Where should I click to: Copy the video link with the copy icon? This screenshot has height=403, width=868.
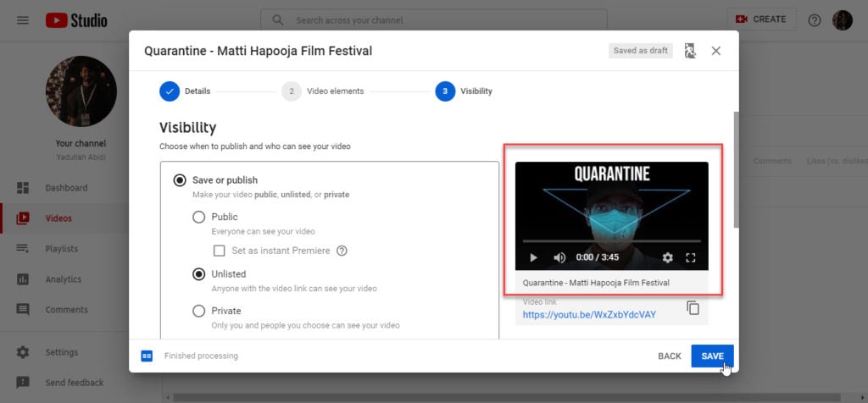point(693,308)
